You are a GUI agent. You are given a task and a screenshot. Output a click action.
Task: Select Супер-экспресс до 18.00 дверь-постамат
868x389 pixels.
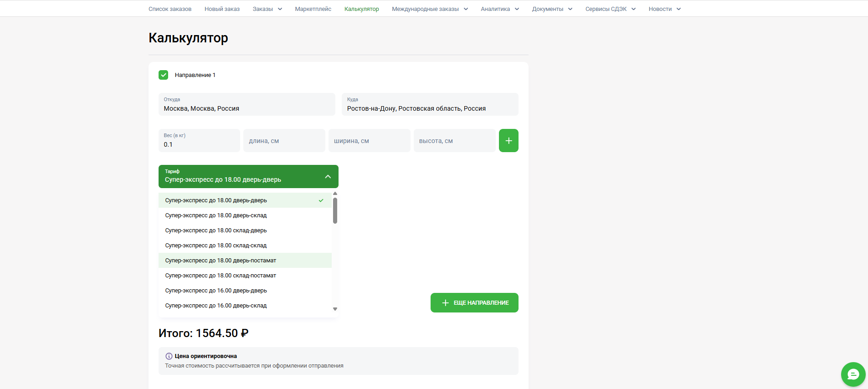pyautogui.click(x=221, y=261)
